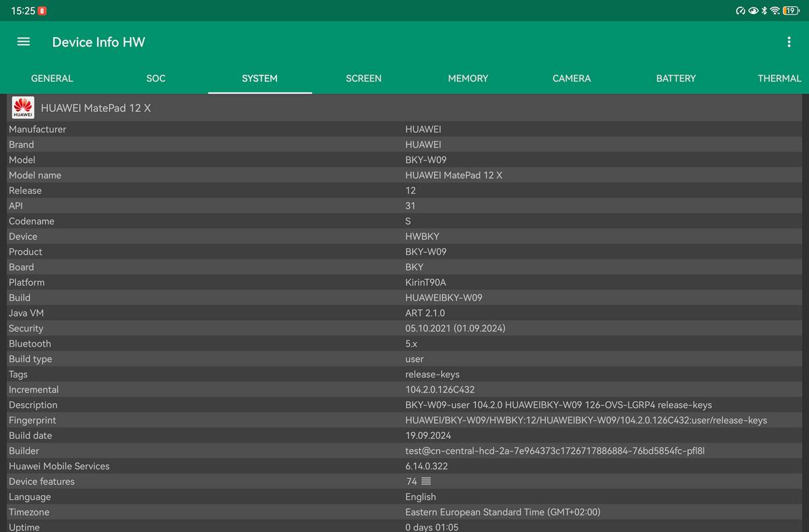Tap the Platform value KirinT90A
This screenshot has width=809, height=532.
[x=425, y=283]
